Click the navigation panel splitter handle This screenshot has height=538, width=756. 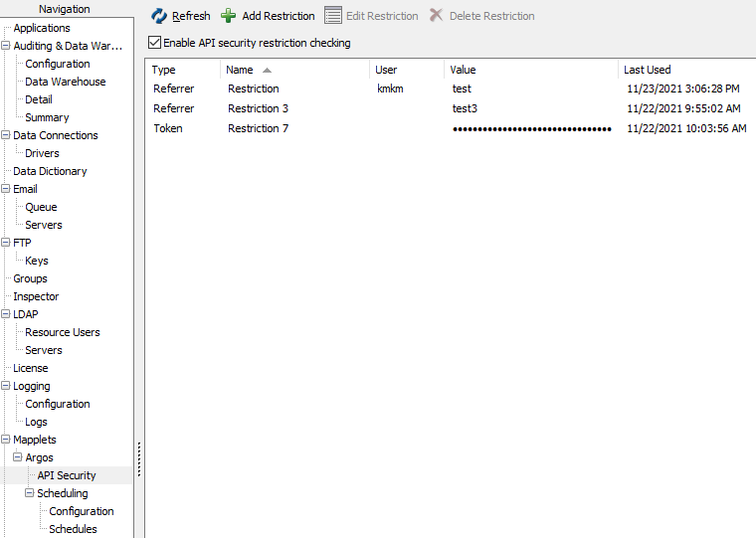[x=139, y=459]
